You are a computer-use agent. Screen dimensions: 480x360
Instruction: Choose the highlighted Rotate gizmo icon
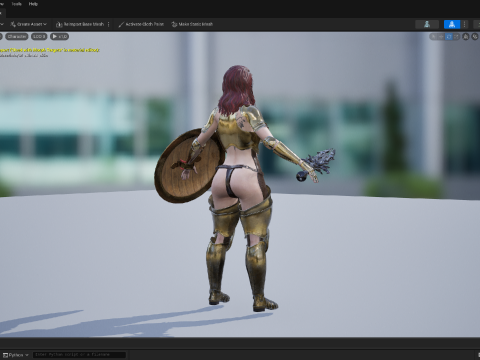tap(449, 36)
